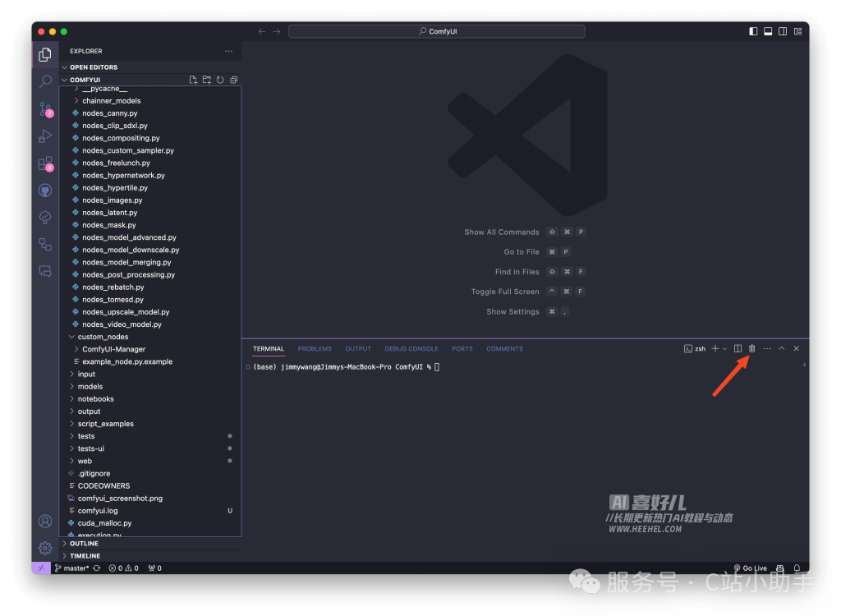The width and height of the screenshot is (841, 616).
Task: Toggle bottom panel visibility
Action: pyautogui.click(x=768, y=32)
